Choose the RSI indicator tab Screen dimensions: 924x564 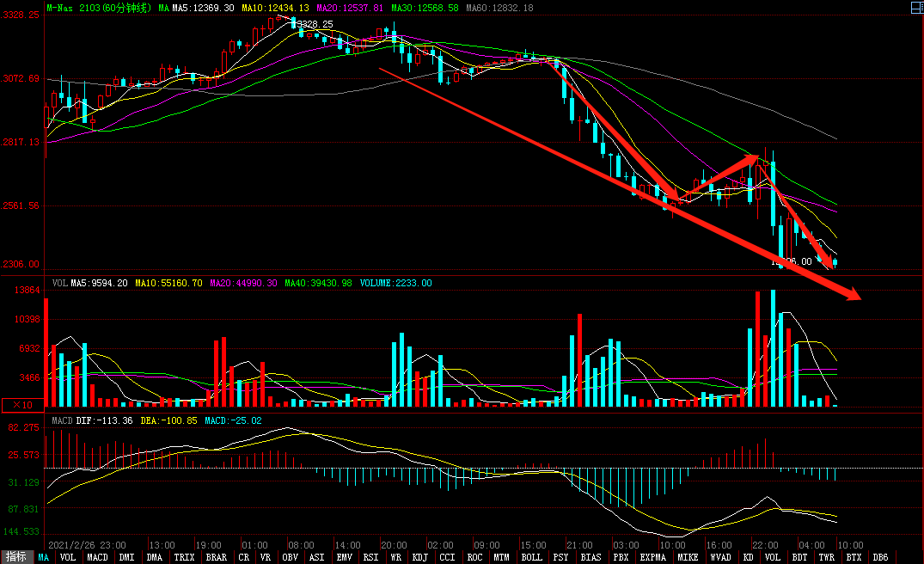coord(370,558)
